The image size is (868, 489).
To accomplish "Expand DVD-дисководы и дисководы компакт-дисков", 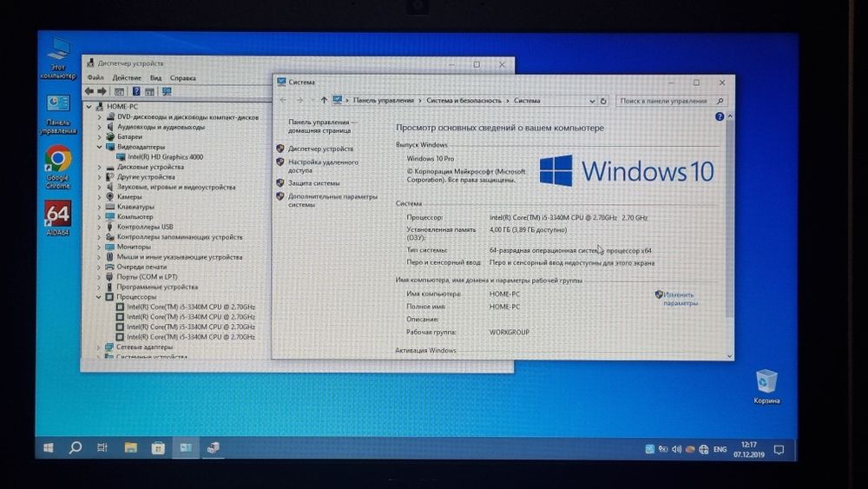I will click(x=99, y=117).
